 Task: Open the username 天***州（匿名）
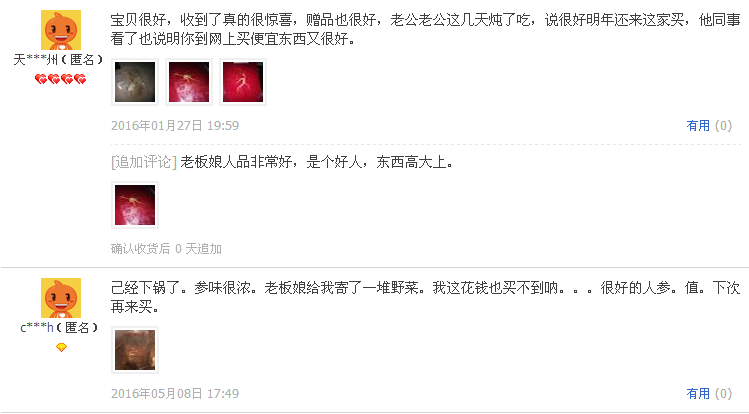point(58,60)
